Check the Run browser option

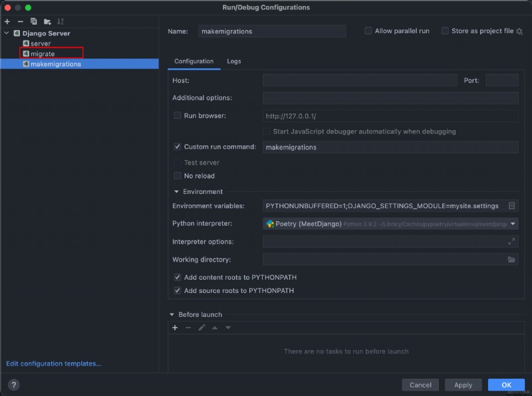(x=177, y=116)
